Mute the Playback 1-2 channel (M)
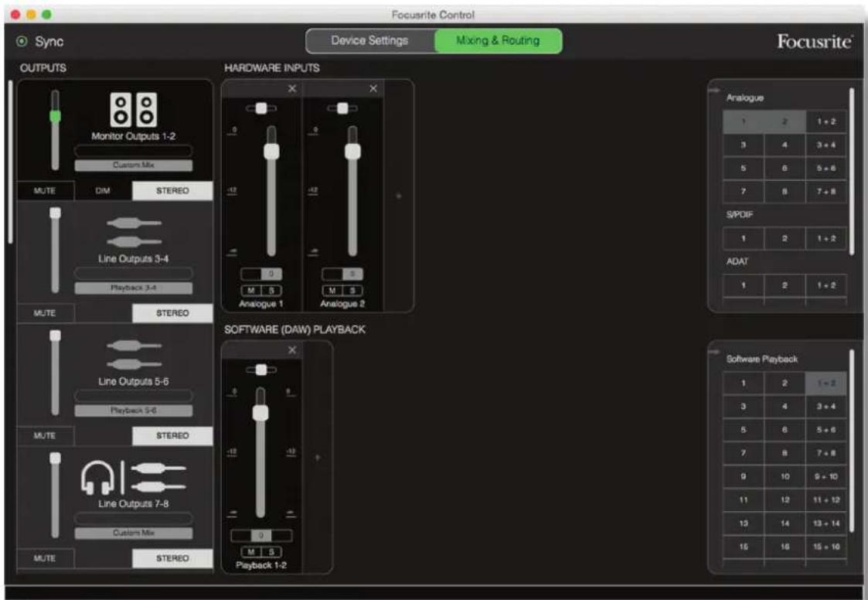 coord(251,552)
